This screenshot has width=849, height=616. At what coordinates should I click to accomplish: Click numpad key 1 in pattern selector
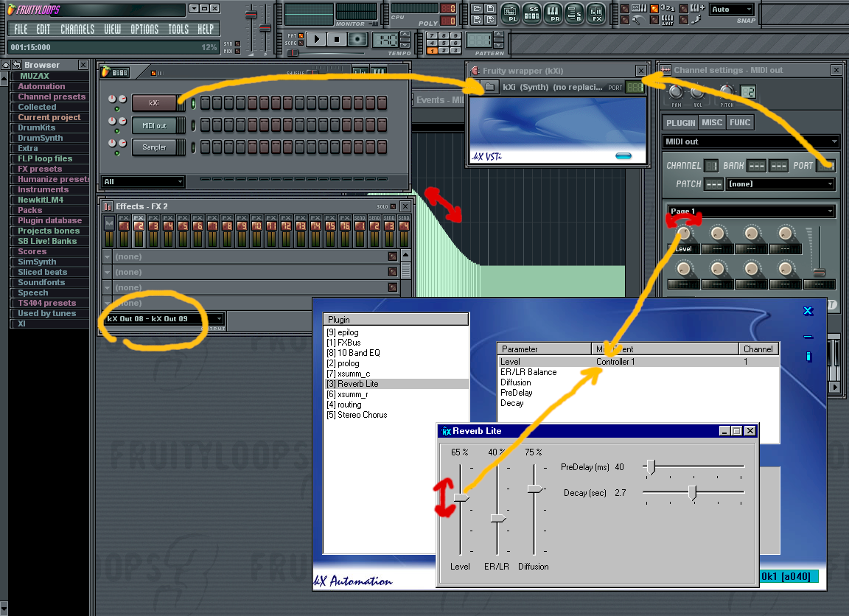432,50
